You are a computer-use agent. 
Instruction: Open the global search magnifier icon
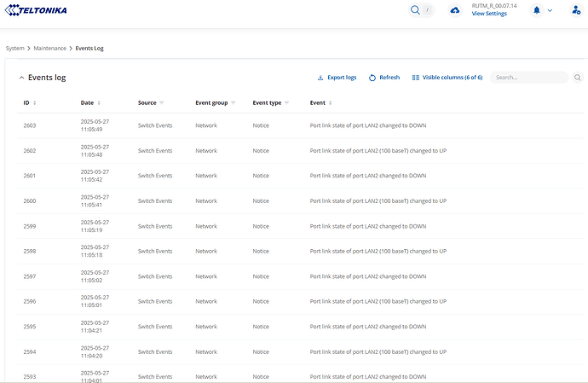[415, 10]
